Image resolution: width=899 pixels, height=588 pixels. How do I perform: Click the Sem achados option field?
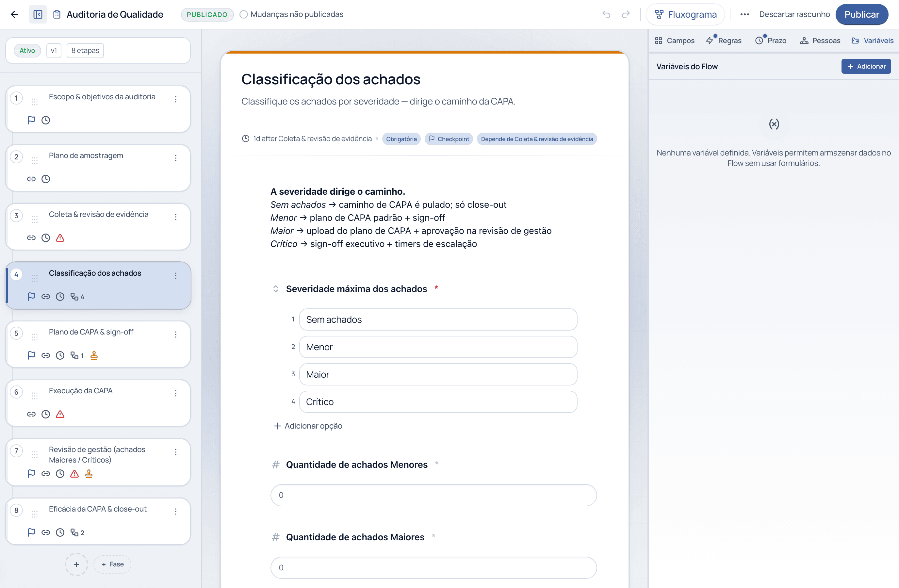pos(438,319)
